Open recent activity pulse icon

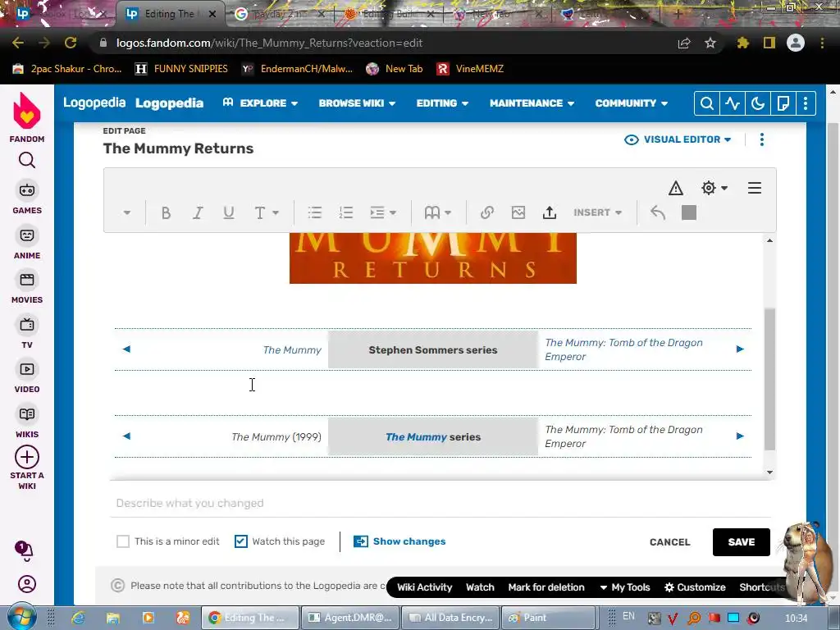(x=733, y=103)
